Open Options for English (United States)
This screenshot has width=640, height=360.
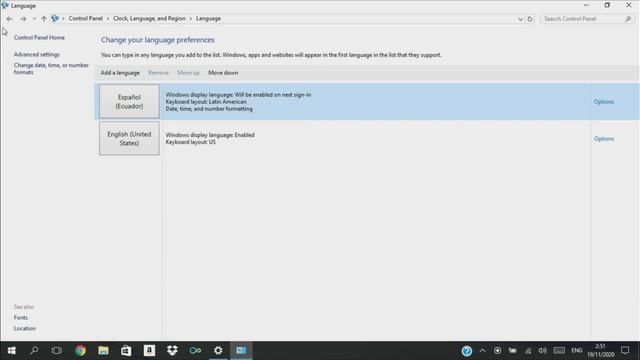(x=604, y=139)
